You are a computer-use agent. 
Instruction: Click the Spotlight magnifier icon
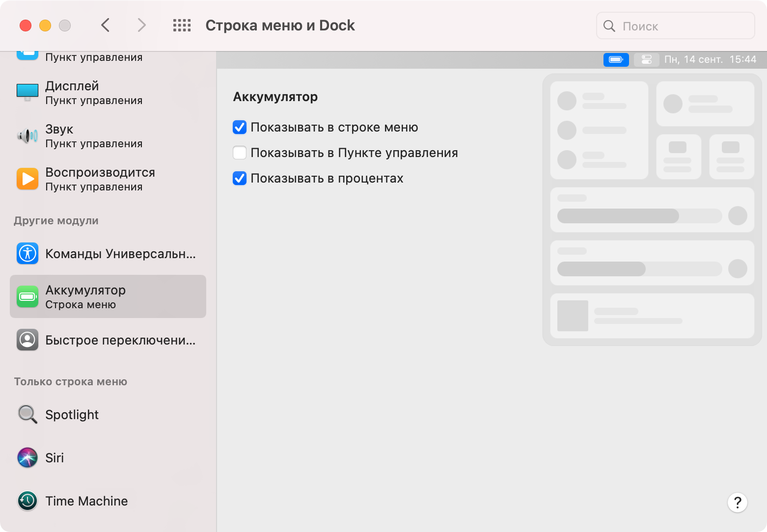tap(27, 414)
